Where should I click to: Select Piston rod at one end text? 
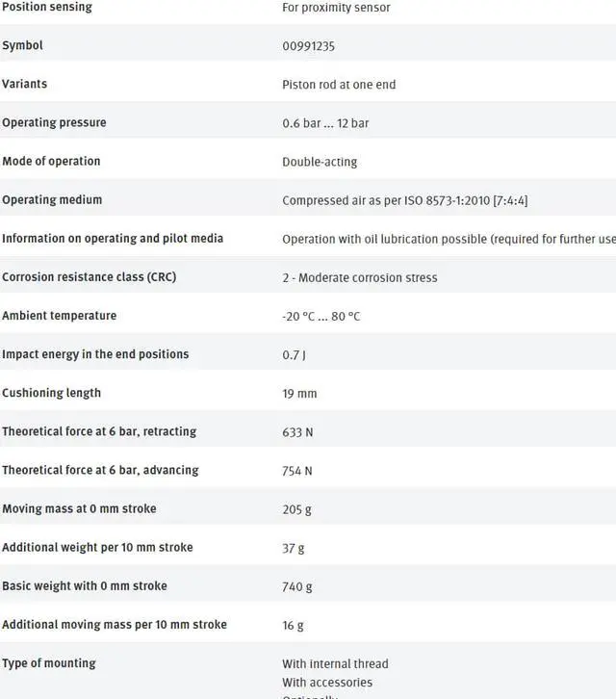339,85
